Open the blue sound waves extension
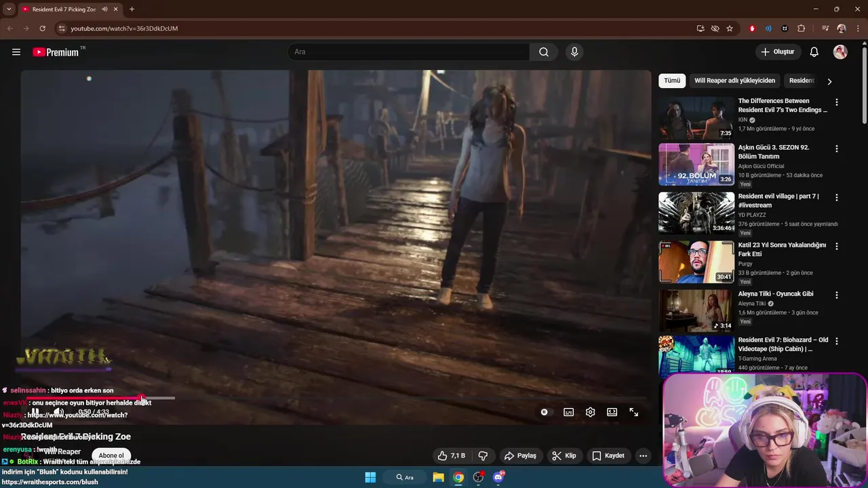 (768, 28)
